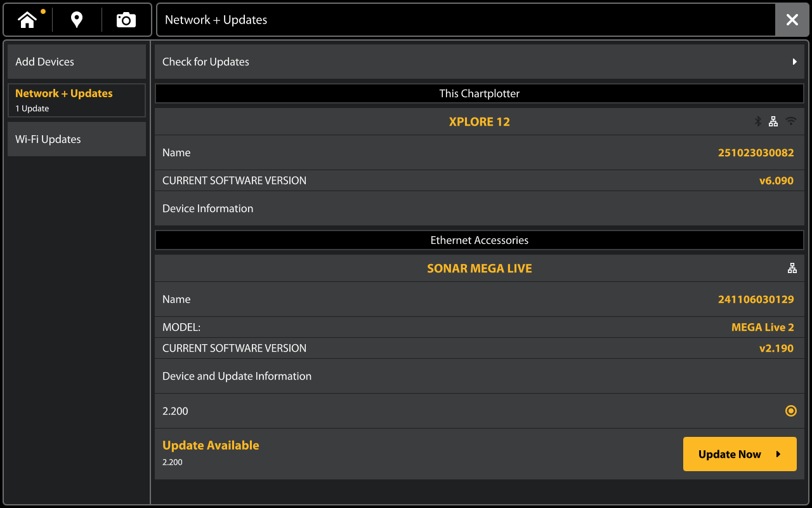Go to the Home screen icon

click(x=27, y=20)
